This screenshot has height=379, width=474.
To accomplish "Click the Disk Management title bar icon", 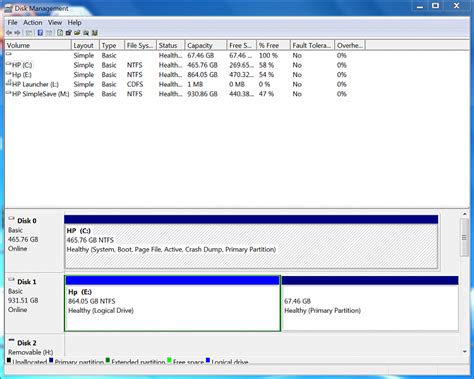I will [8, 9].
